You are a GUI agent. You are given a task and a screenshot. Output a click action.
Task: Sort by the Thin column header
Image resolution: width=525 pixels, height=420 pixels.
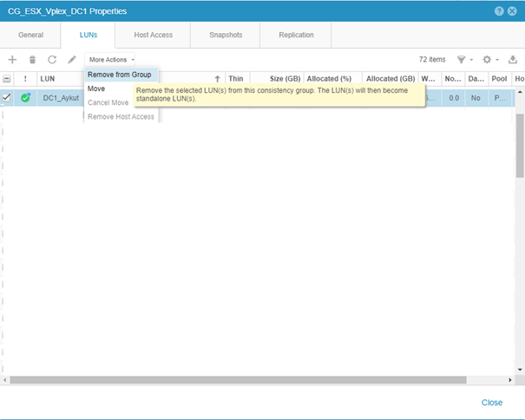[236, 79]
